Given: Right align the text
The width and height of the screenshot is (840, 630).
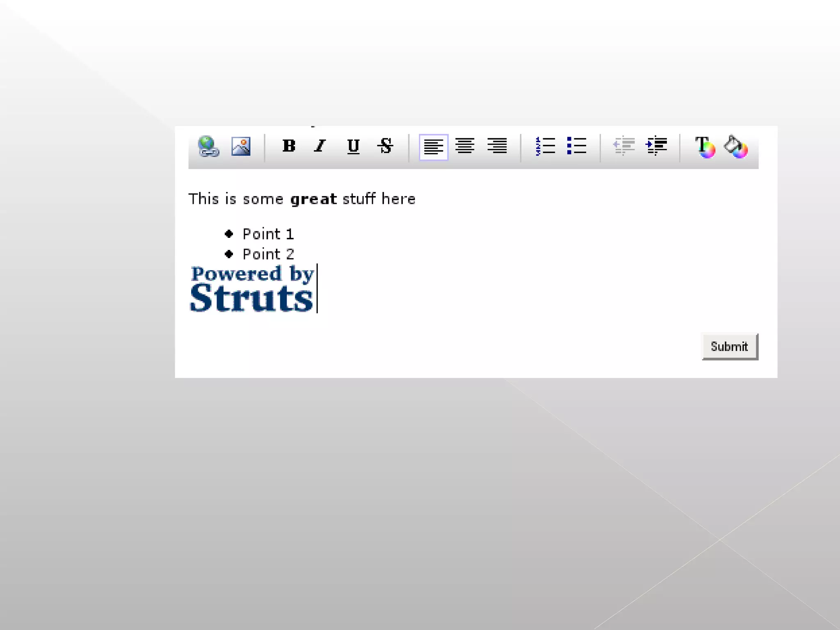Looking at the screenshot, I should point(497,146).
